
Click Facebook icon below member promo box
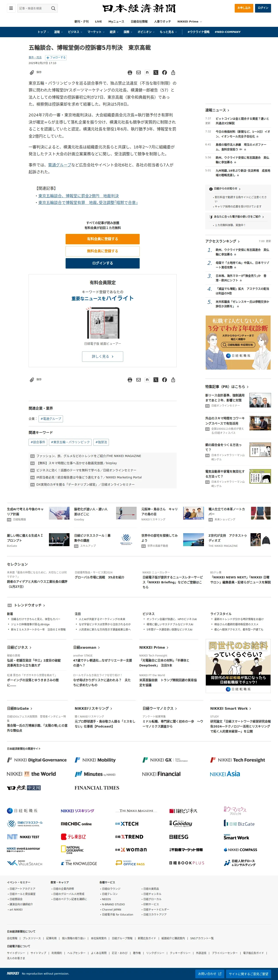pos(165,380)
